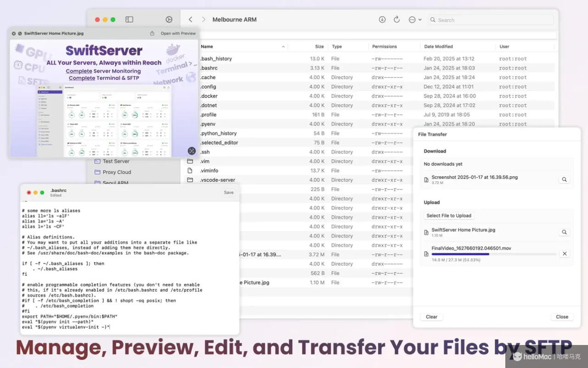Open the downloads transfer icon in toolbar
This screenshot has height=368, width=588.
pos(382,20)
